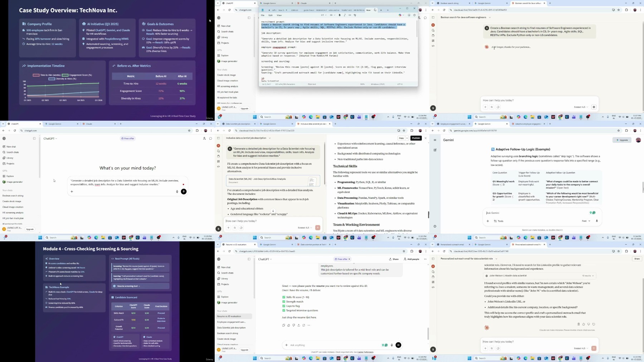Click Add people in the Resume vs JD ChatGPT window
This screenshot has height=362, width=644.
point(411,259)
